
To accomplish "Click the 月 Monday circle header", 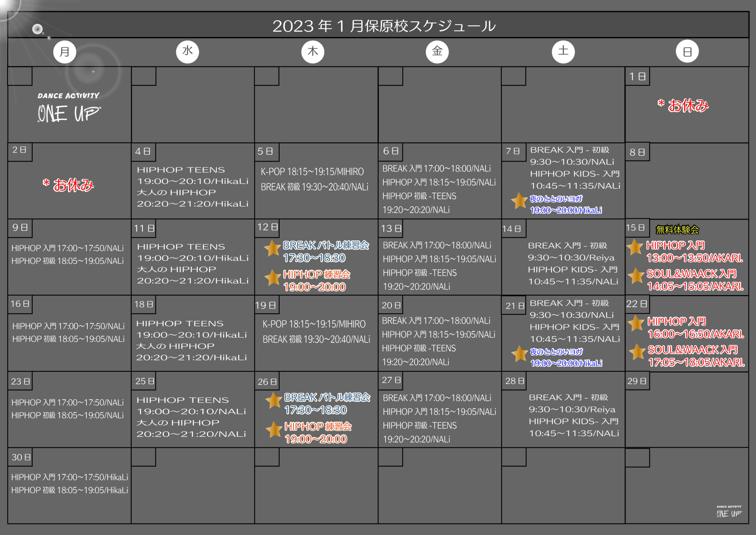I will click(x=65, y=52).
